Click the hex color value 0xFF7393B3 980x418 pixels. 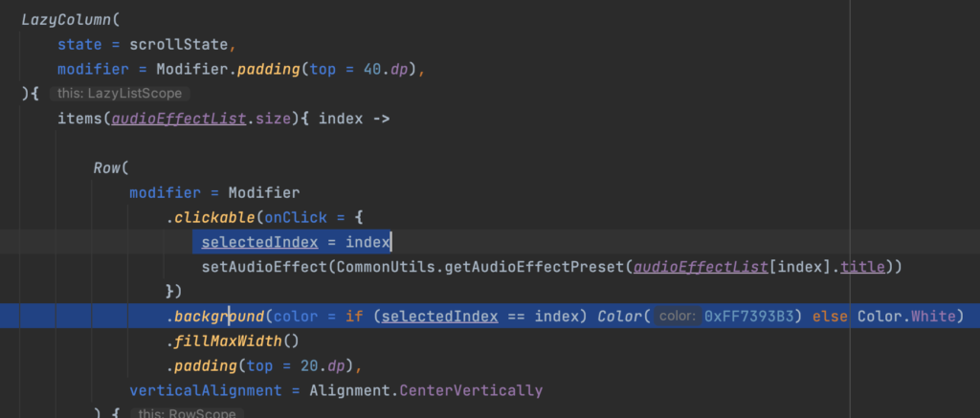coord(751,317)
